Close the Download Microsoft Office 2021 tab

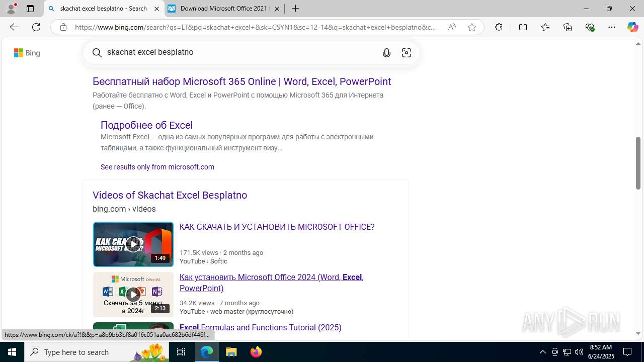(x=277, y=9)
